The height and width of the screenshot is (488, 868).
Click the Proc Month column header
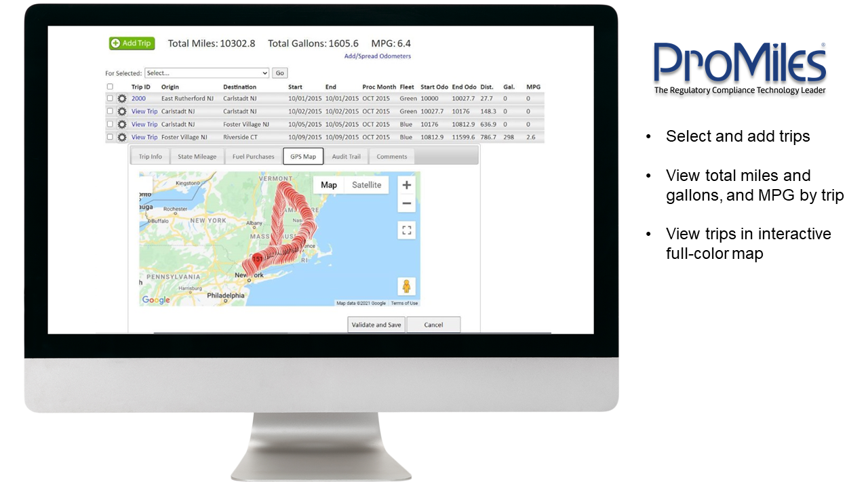pos(379,87)
